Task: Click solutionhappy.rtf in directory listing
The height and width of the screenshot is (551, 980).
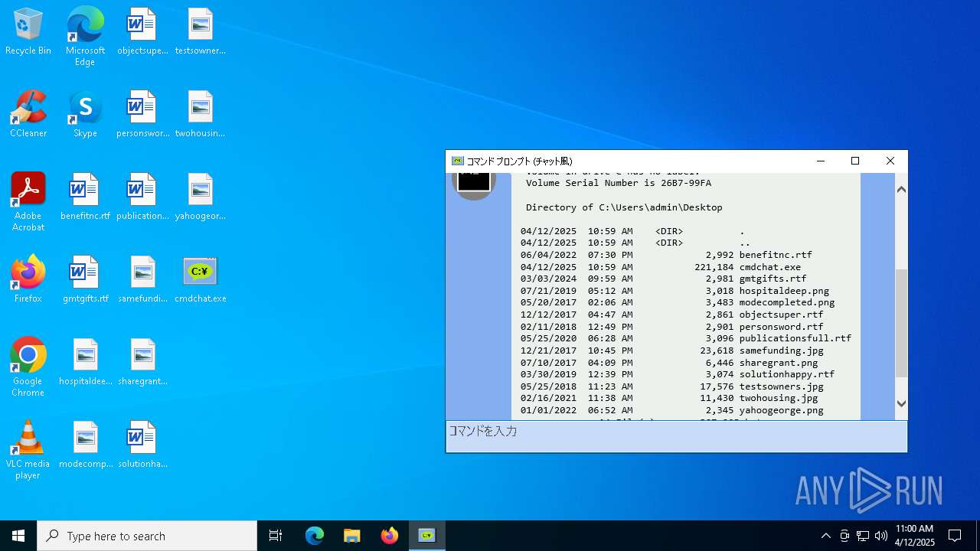Action: pyautogui.click(x=787, y=374)
